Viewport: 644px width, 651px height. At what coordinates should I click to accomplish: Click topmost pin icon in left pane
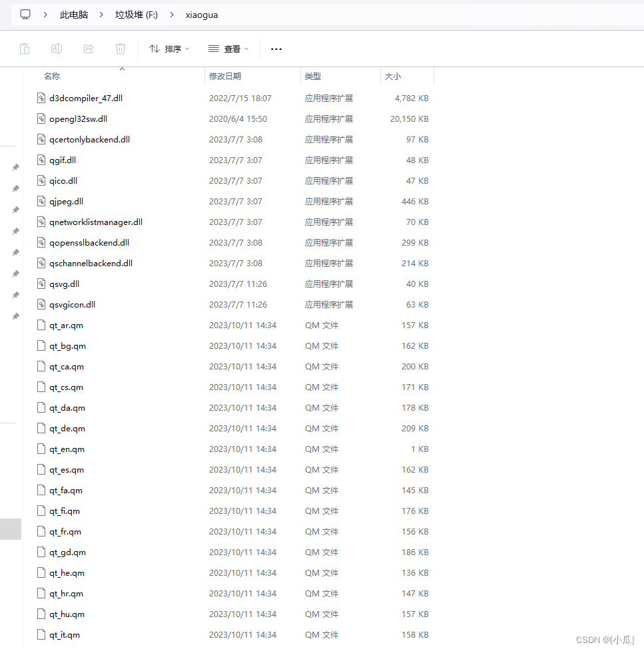pos(16,167)
